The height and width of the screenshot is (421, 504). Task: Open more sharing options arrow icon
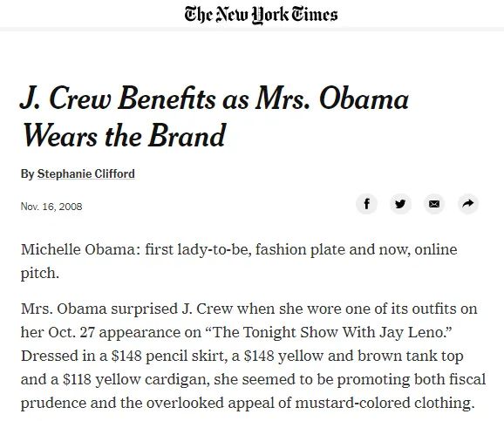tap(468, 204)
